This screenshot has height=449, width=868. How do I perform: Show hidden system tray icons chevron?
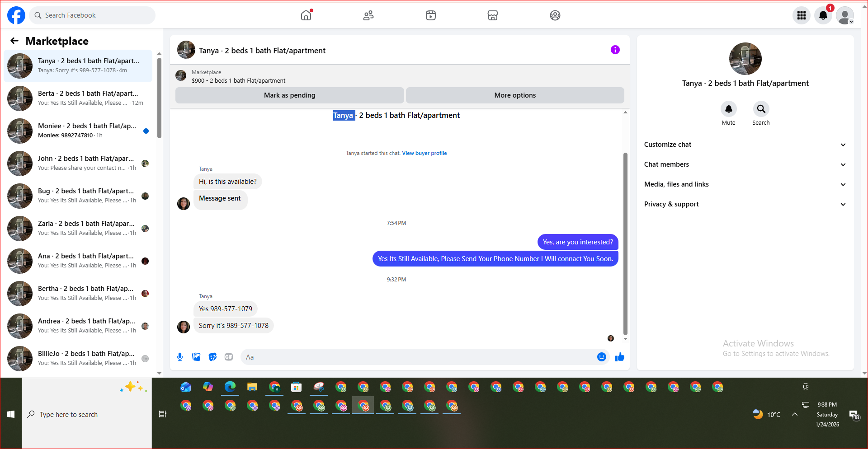pos(795,414)
